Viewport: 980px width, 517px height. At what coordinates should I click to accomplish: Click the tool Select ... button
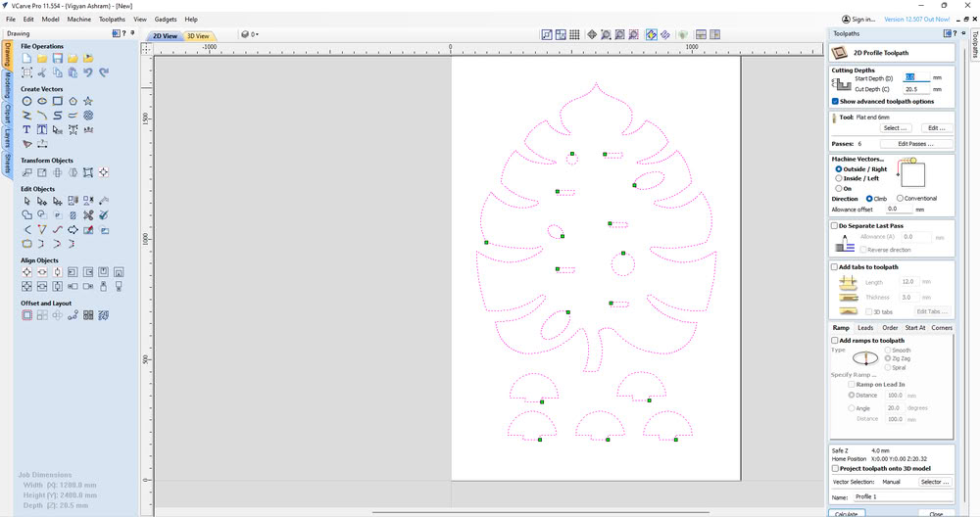(x=895, y=128)
